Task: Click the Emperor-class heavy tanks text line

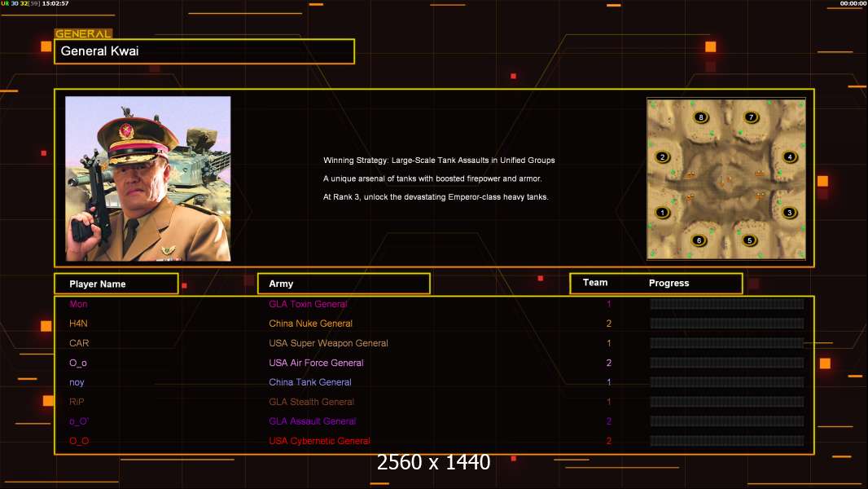Action: tap(436, 196)
